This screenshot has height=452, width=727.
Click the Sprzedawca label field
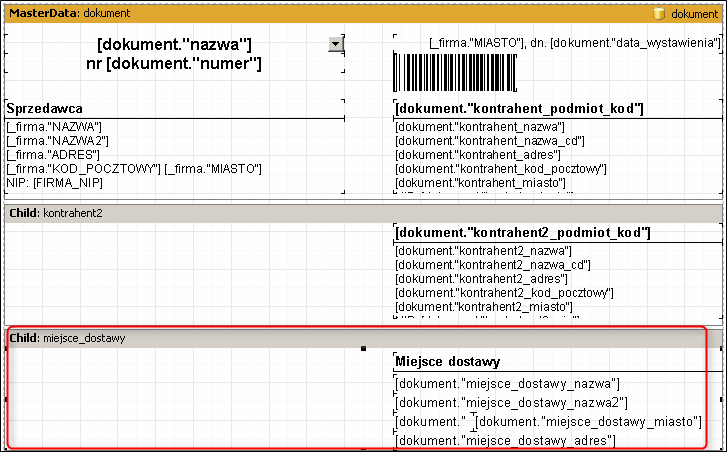pyautogui.click(x=45, y=108)
